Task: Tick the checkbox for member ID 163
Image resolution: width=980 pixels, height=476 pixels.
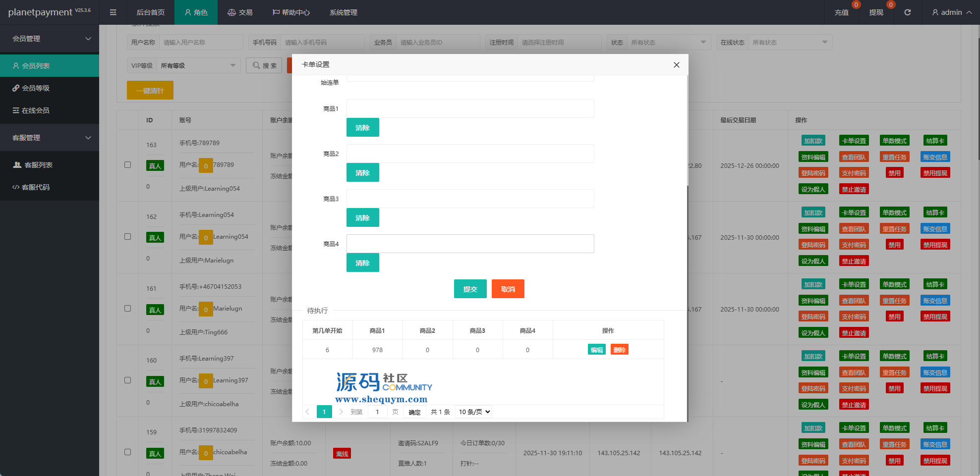Action: tap(127, 165)
